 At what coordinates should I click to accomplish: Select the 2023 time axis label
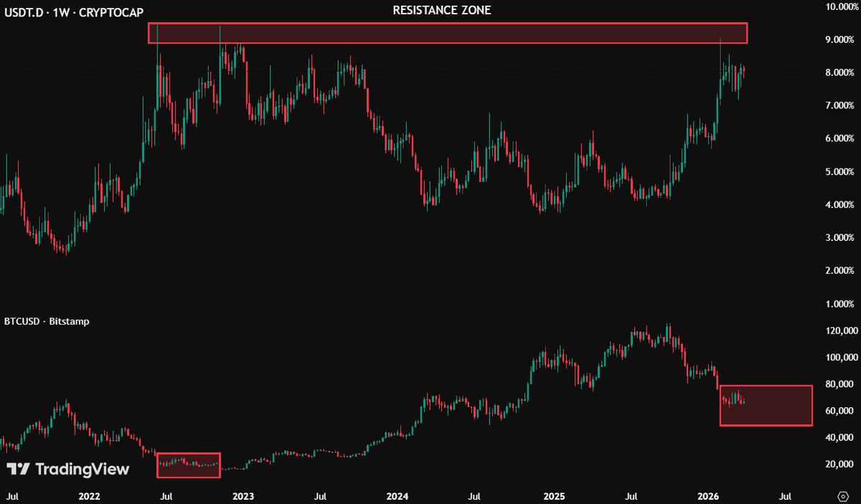tap(243, 496)
